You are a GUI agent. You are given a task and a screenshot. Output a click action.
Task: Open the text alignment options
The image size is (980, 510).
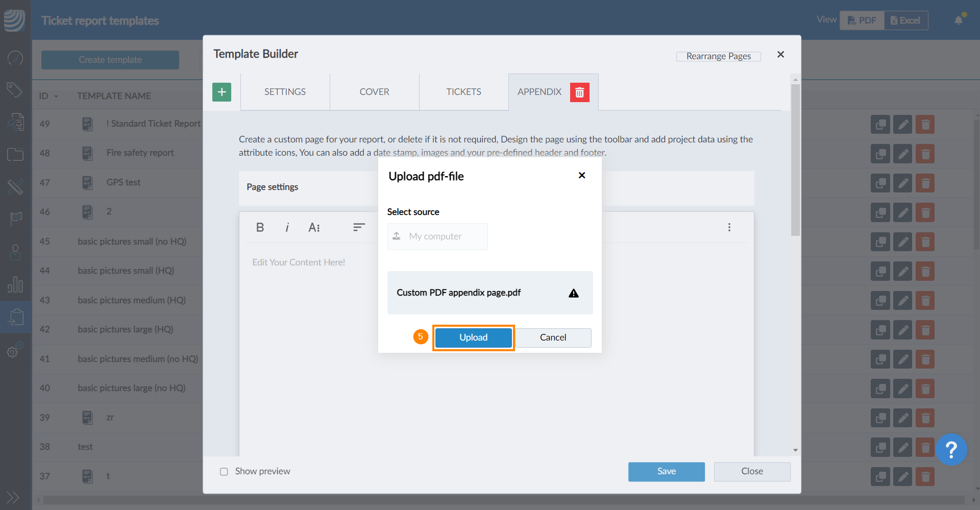pos(359,227)
